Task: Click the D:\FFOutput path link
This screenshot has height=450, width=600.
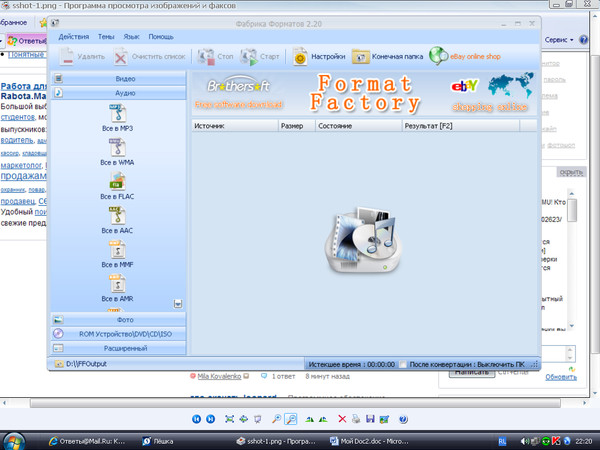Action: click(86, 364)
